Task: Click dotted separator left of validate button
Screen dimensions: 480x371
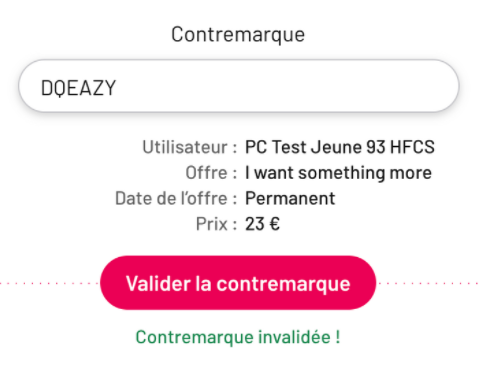Action: (50, 283)
